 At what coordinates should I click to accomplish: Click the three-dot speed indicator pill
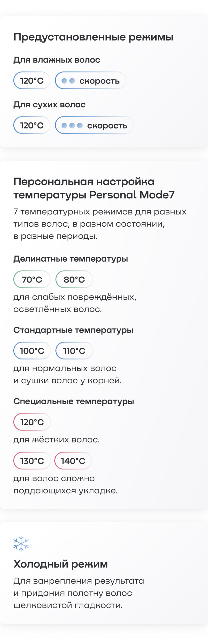(x=94, y=125)
